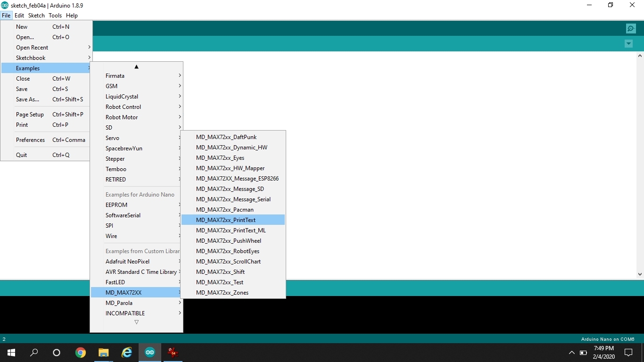Expand SoftwareSerial examples
The width and height of the screenshot is (644, 362).
pos(136,215)
